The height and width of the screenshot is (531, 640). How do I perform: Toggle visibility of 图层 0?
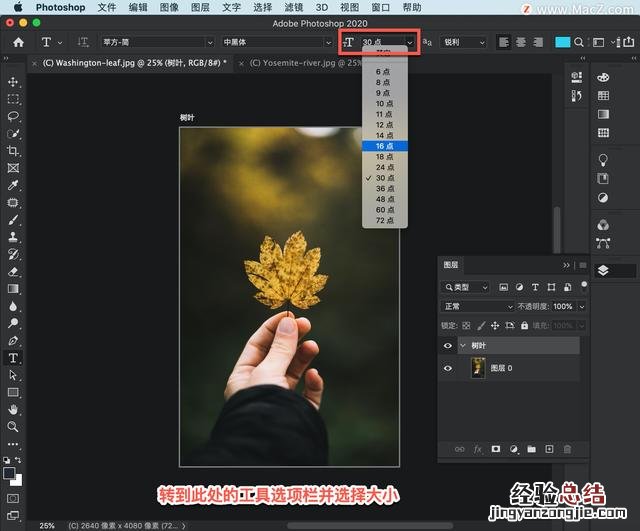[x=447, y=368]
